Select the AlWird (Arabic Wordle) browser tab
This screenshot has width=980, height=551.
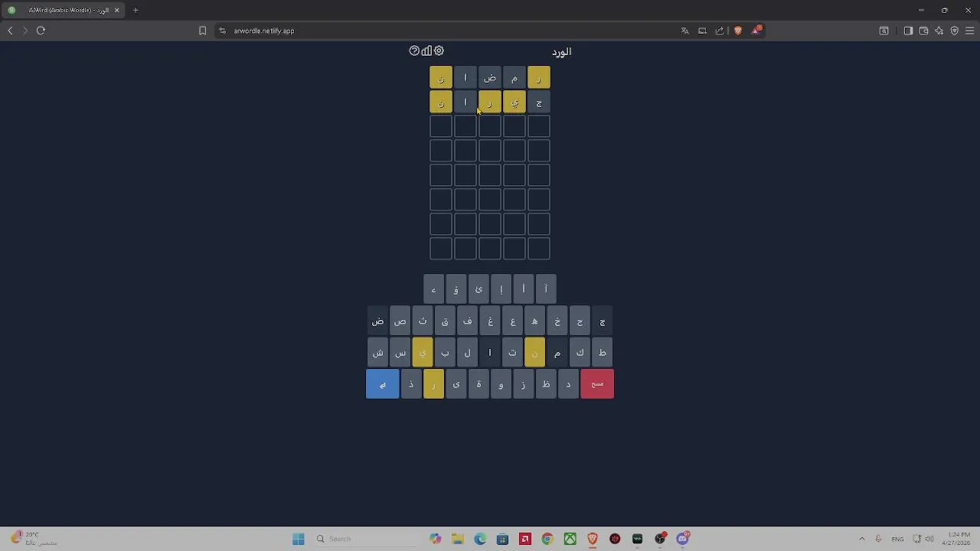click(64, 10)
